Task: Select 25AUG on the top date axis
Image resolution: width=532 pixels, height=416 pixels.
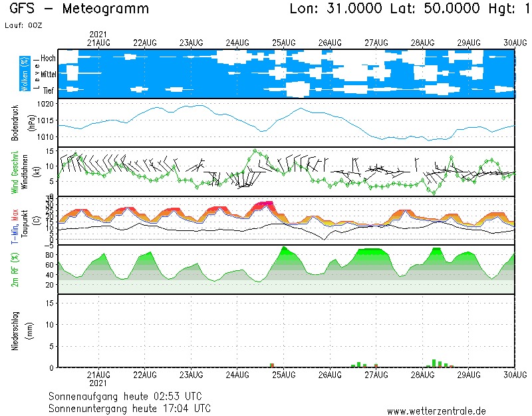Action: pyautogui.click(x=283, y=43)
